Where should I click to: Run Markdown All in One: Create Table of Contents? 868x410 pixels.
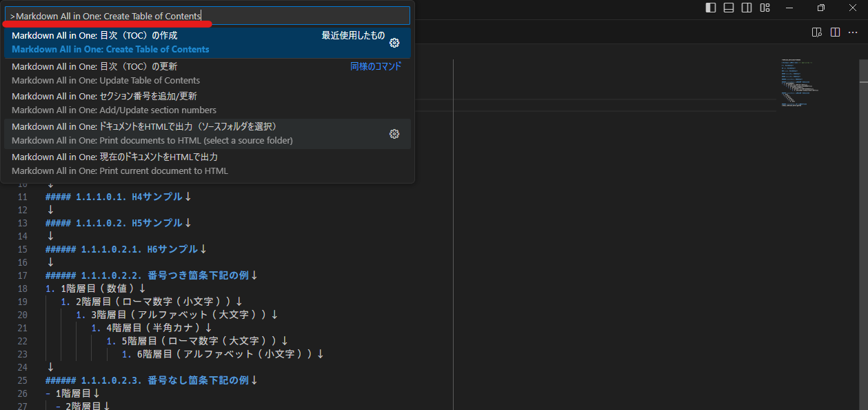pos(207,43)
